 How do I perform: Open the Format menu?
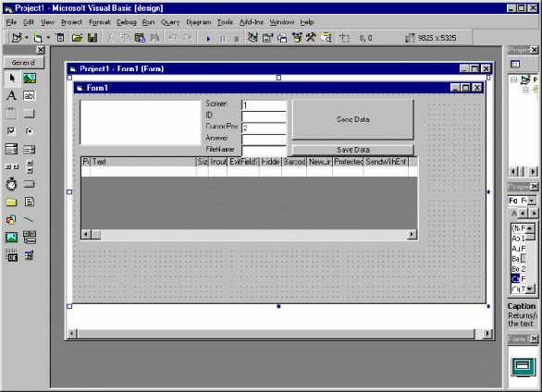(x=100, y=22)
